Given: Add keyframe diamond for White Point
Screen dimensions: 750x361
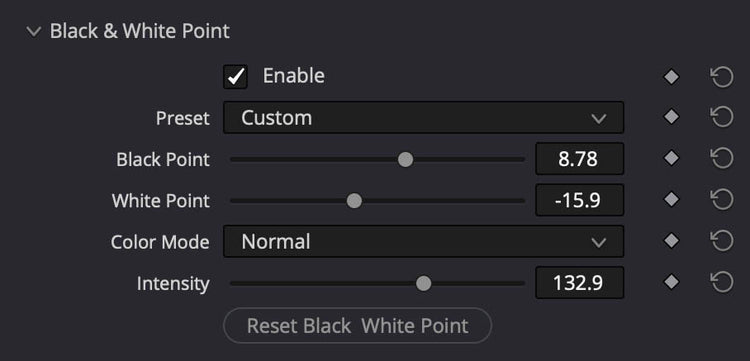Looking at the screenshot, I should tap(671, 200).
